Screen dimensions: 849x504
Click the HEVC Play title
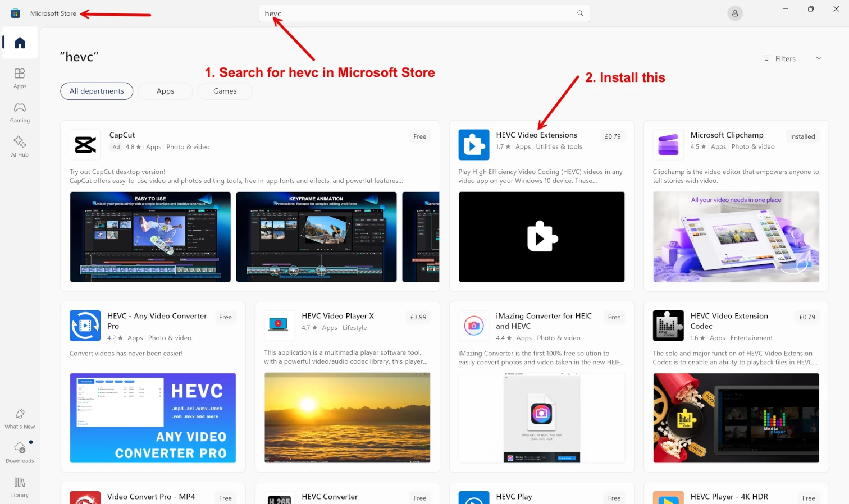pos(514,497)
